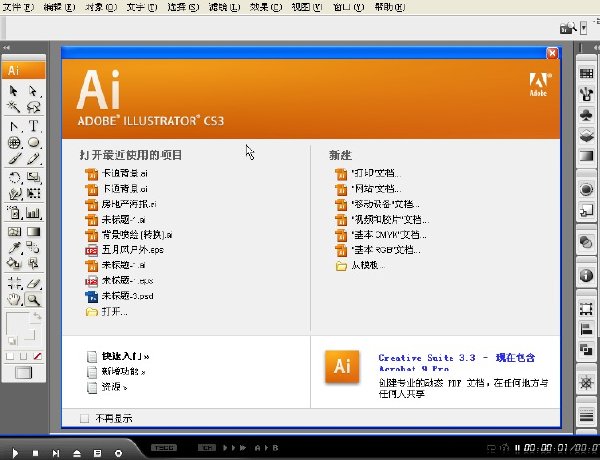Viewport: 600px width, 460px height.
Task: Select the Selection tool (black arrow)
Action: 14,91
